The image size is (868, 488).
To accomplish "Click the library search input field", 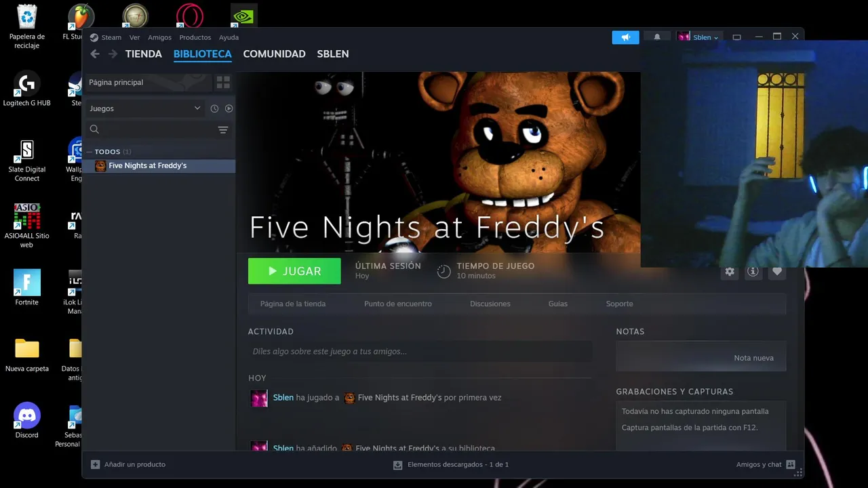I will point(159,129).
